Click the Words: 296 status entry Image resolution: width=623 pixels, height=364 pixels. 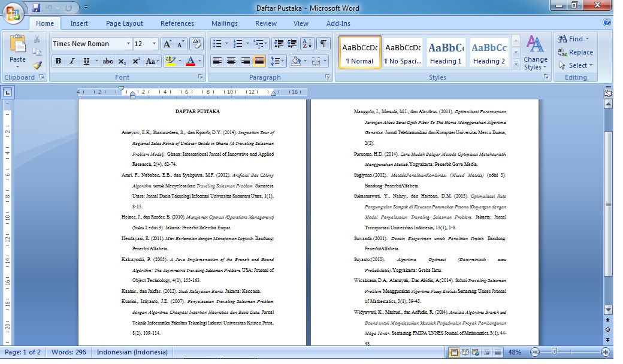pyautogui.click(x=69, y=352)
